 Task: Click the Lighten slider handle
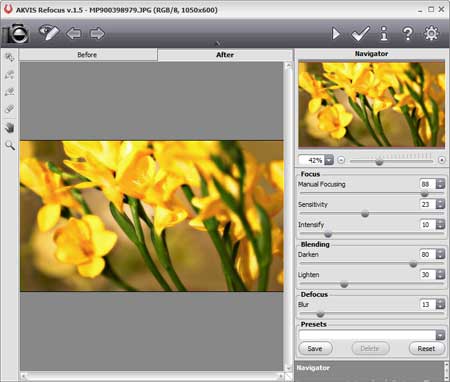pos(344,284)
